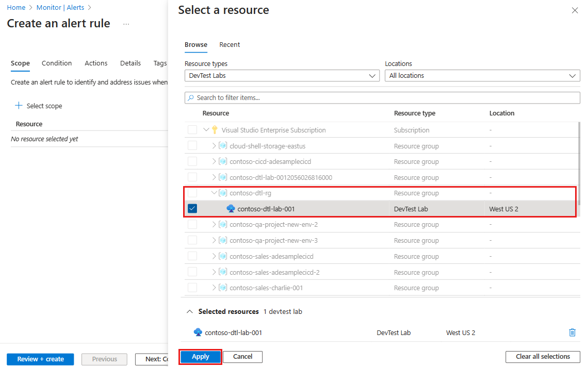Expand the contoso-cicd-adesamplecicd resource group
The image size is (588, 367).
click(214, 161)
